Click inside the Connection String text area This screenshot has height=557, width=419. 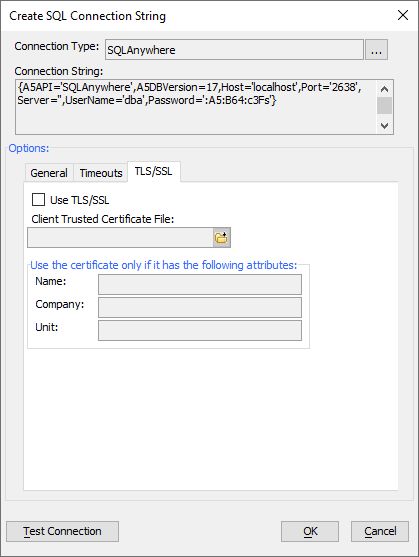click(196, 107)
